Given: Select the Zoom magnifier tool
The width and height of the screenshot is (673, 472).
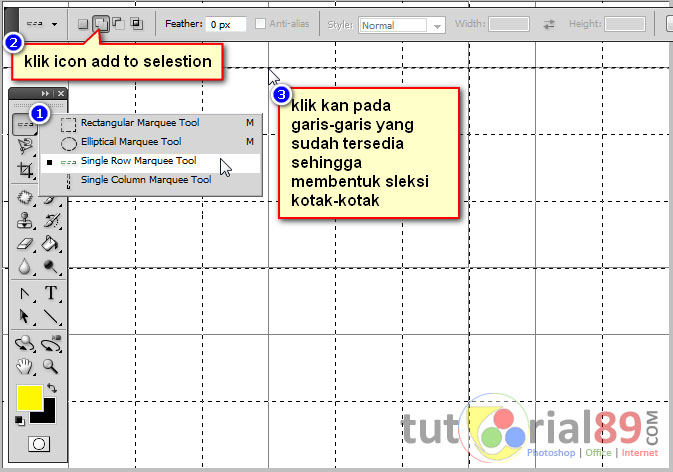Looking at the screenshot, I should [51, 367].
